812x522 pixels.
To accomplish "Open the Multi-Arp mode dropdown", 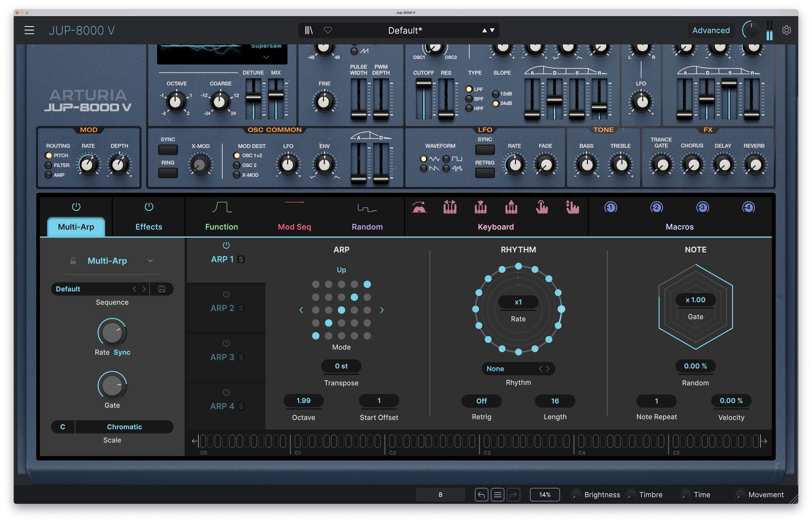I will coord(151,260).
